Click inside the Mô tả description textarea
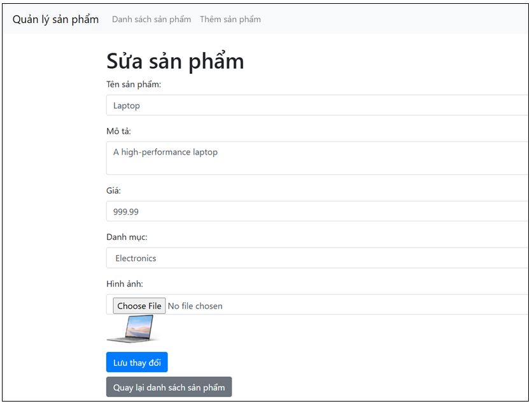532x406 pixels. 316,163
